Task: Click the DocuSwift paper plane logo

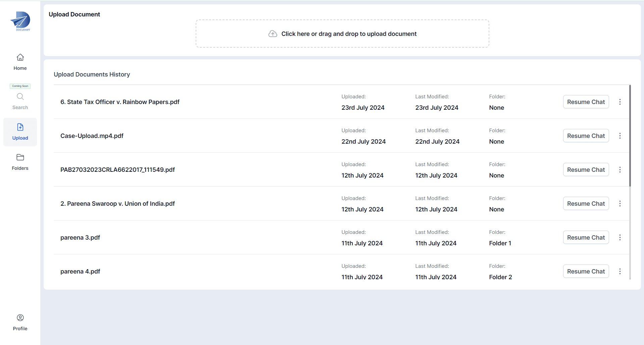Action: [20, 21]
